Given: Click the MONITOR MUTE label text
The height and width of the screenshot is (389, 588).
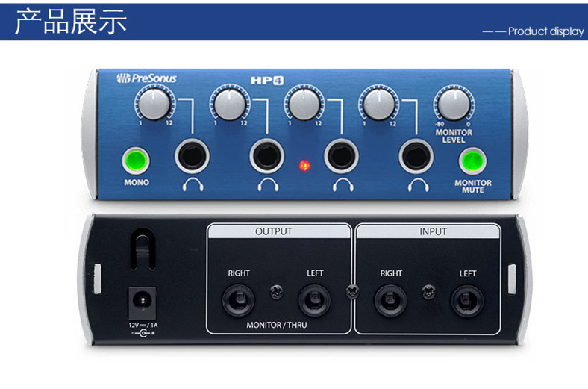Looking at the screenshot, I should coord(473,187).
